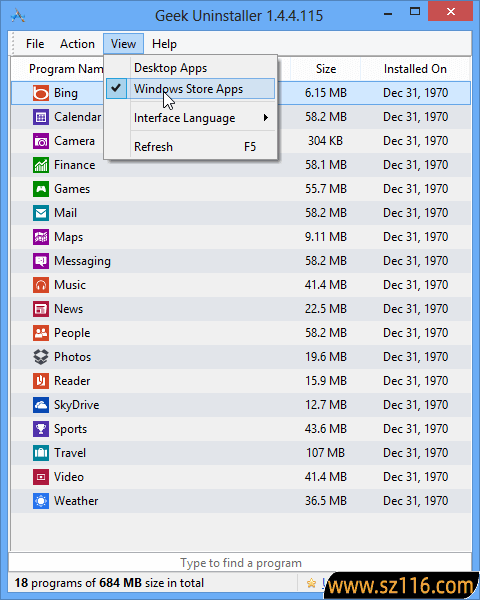The width and height of the screenshot is (480, 600).
Task: Click the Weather sun icon
Action: (x=41, y=501)
